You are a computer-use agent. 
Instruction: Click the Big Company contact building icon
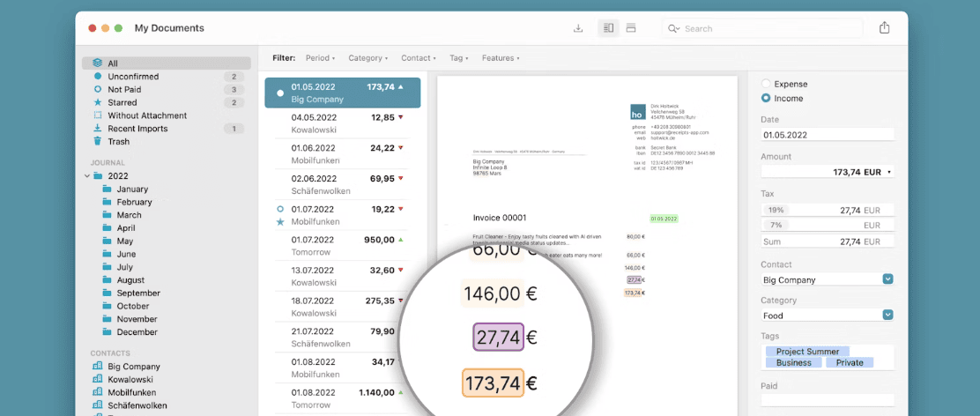[x=97, y=366]
